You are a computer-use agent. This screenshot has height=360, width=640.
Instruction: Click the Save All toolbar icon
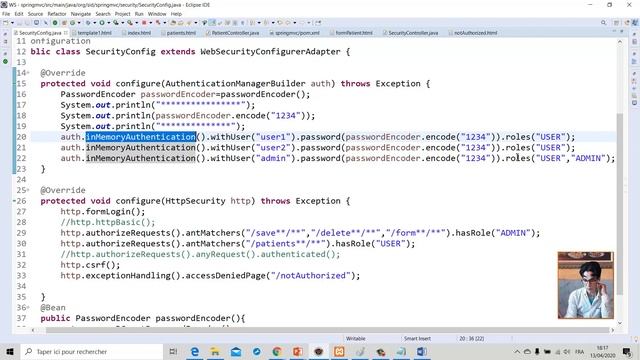(x=27, y=22)
